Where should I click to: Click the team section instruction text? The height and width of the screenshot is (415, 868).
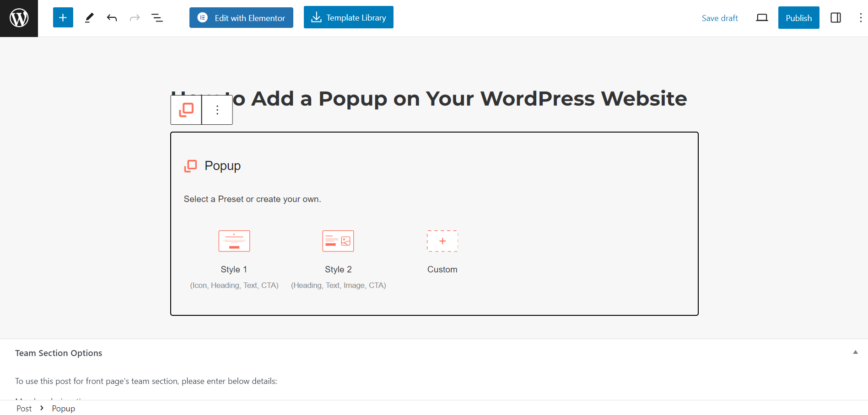click(146, 381)
